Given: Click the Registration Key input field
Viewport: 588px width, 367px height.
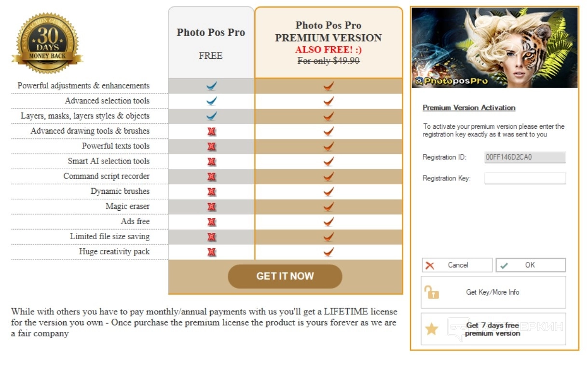Looking at the screenshot, I should pos(525,178).
